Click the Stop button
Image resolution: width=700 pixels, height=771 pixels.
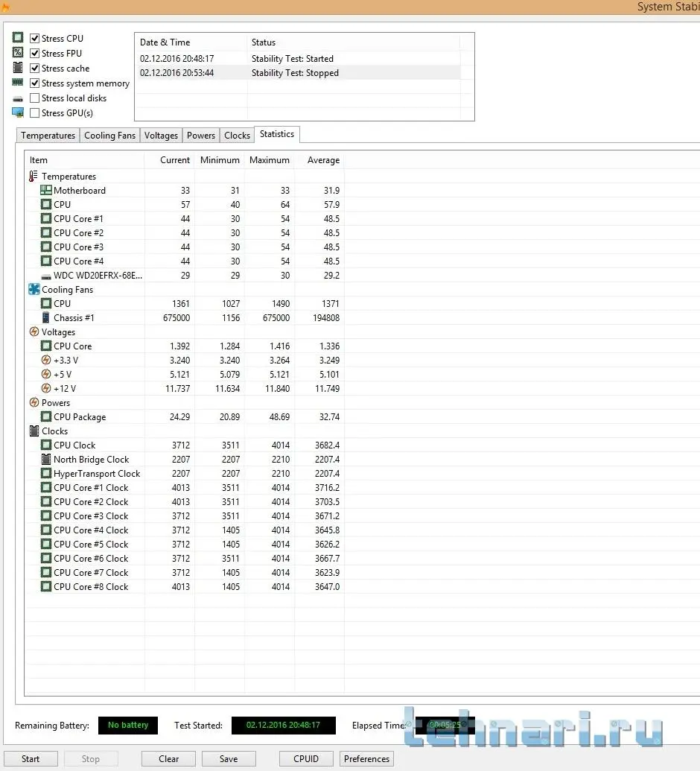click(90, 758)
